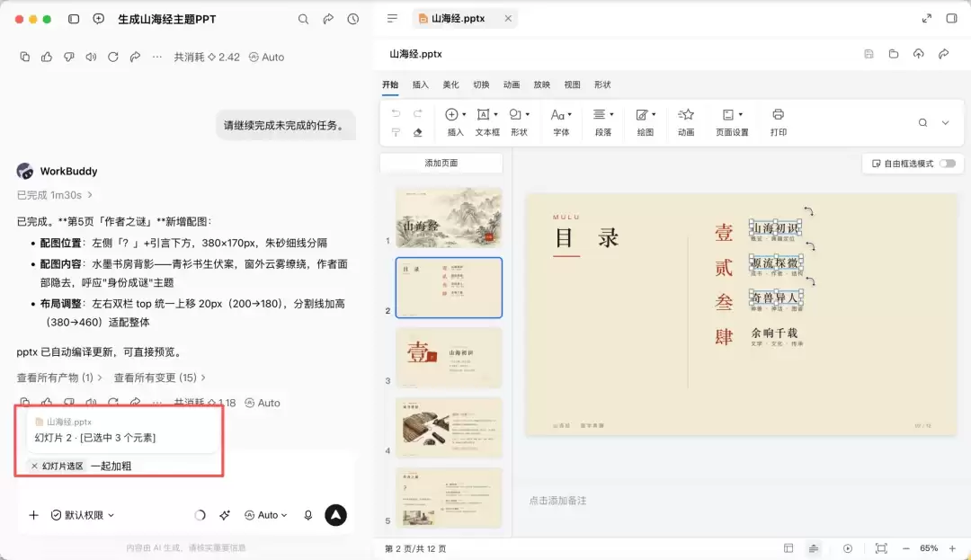Start a new chat with the plus-bubble icon
The image size is (971, 560).
[x=99, y=19]
